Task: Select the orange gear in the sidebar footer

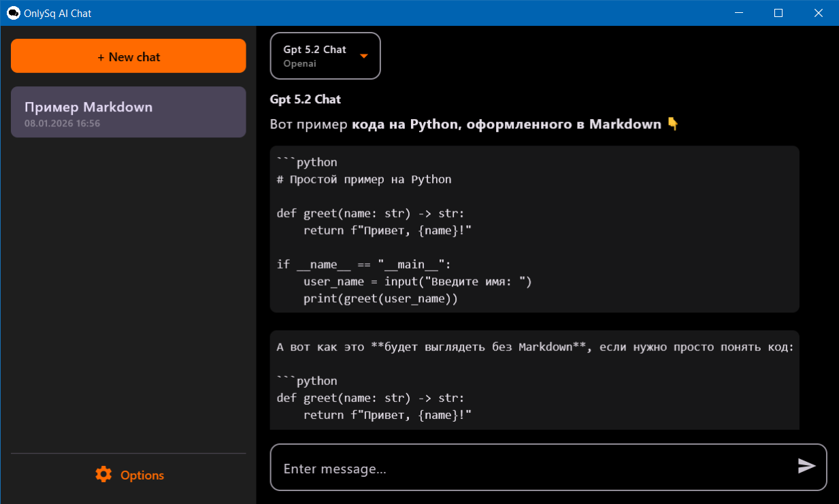Action: coord(103,474)
